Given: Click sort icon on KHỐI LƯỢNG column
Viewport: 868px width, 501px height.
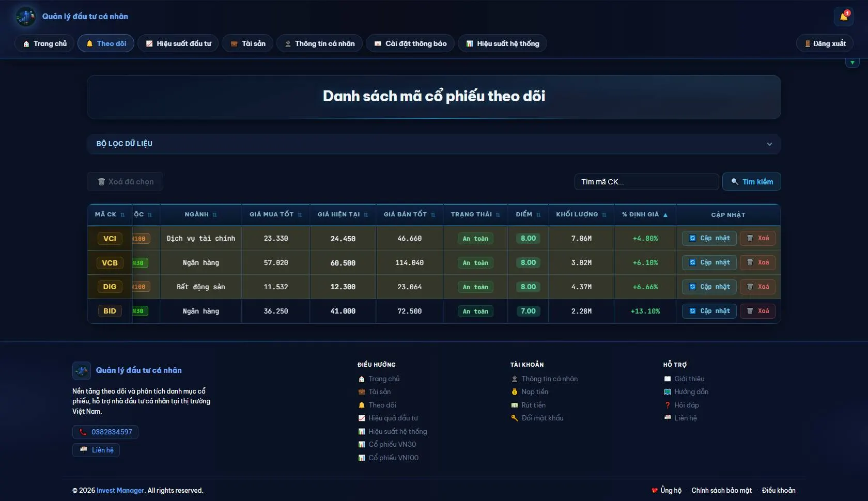Looking at the screenshot, I should [604, 215].
